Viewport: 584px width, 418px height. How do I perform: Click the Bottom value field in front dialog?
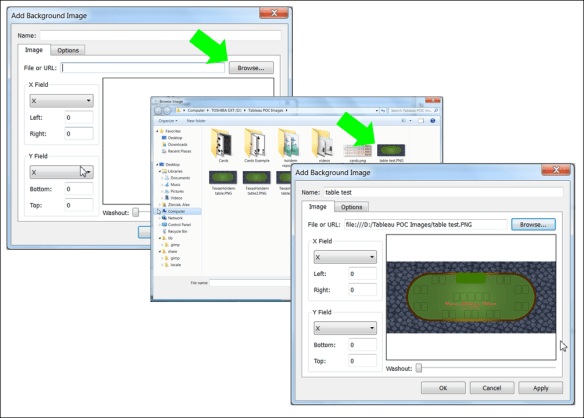[362, 345]
